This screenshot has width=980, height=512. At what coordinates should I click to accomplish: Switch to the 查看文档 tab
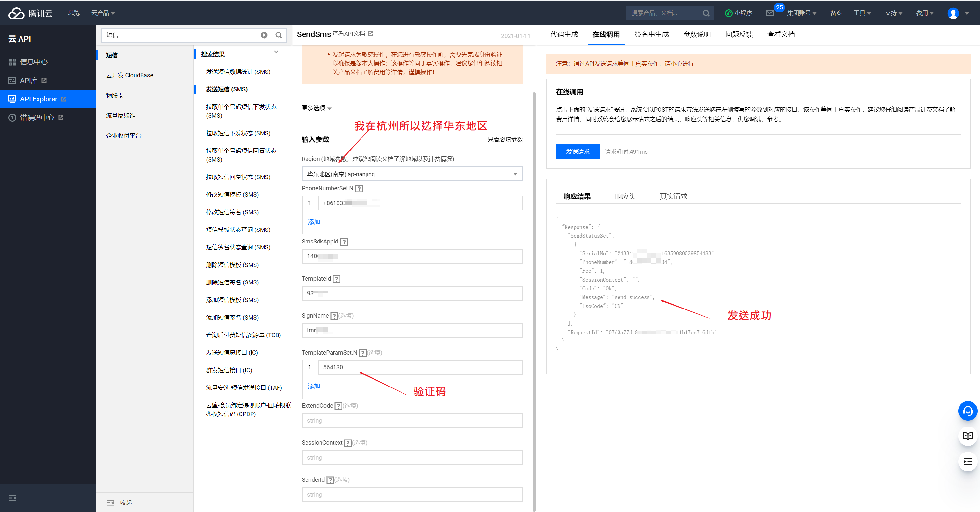781,34
